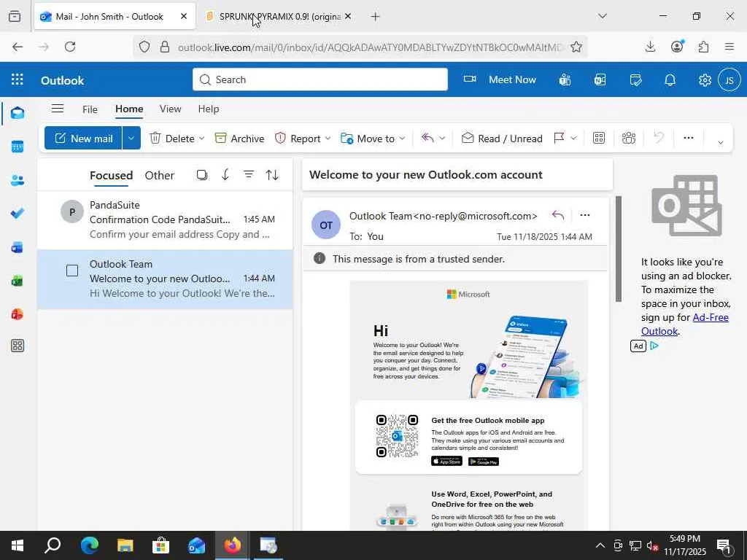Open the browser list all tabs chevron

point(603,16)
